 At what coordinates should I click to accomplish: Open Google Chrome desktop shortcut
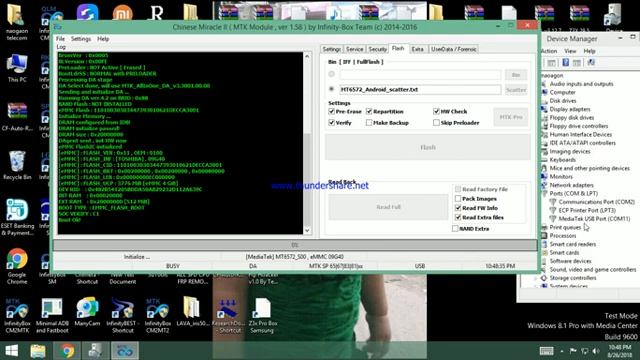pyautogui.click(x=17, y=266)
